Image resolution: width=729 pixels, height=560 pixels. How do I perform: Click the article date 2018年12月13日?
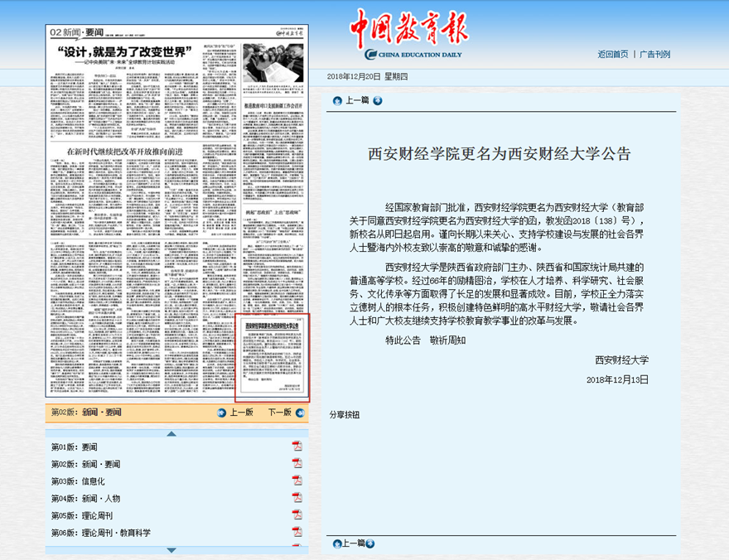[617, 379]
